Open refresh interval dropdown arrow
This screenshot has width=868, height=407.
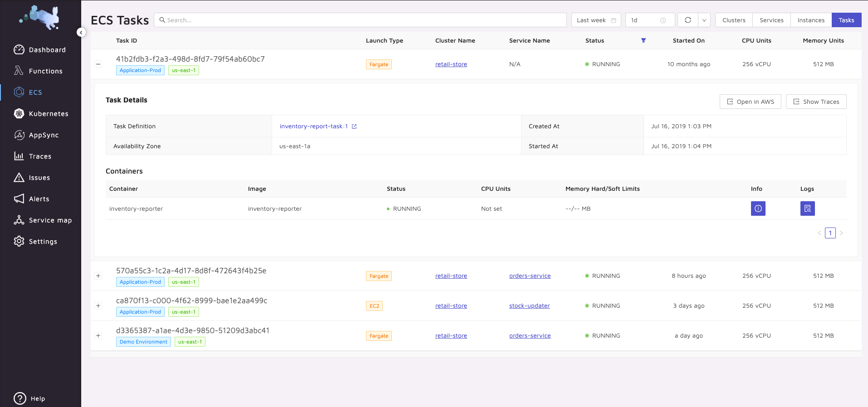point(704,20)
